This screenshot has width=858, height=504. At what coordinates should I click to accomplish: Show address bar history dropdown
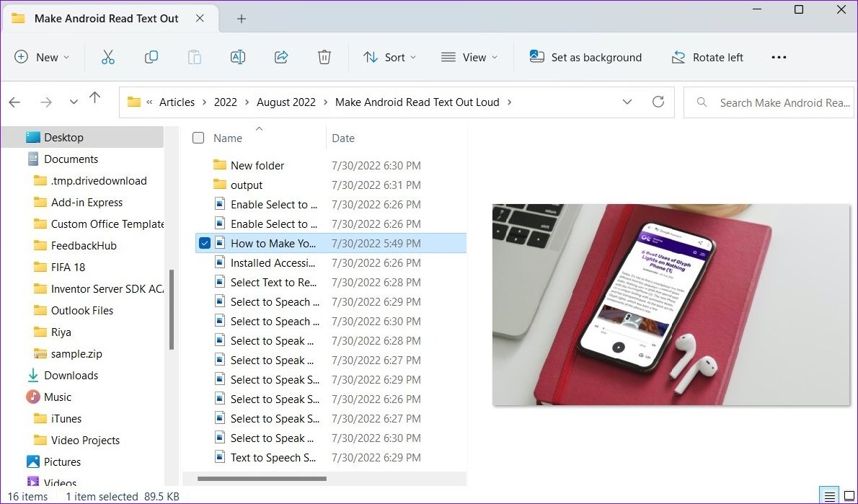coord(627,102)
